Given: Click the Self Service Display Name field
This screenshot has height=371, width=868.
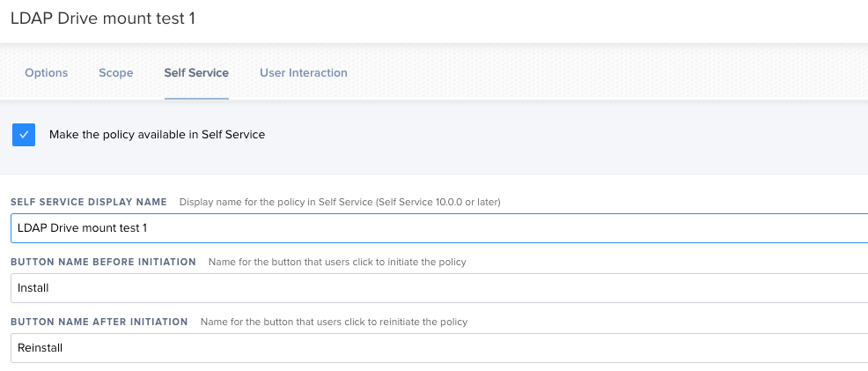Looking at the screenshot, I should pos(439,228).
